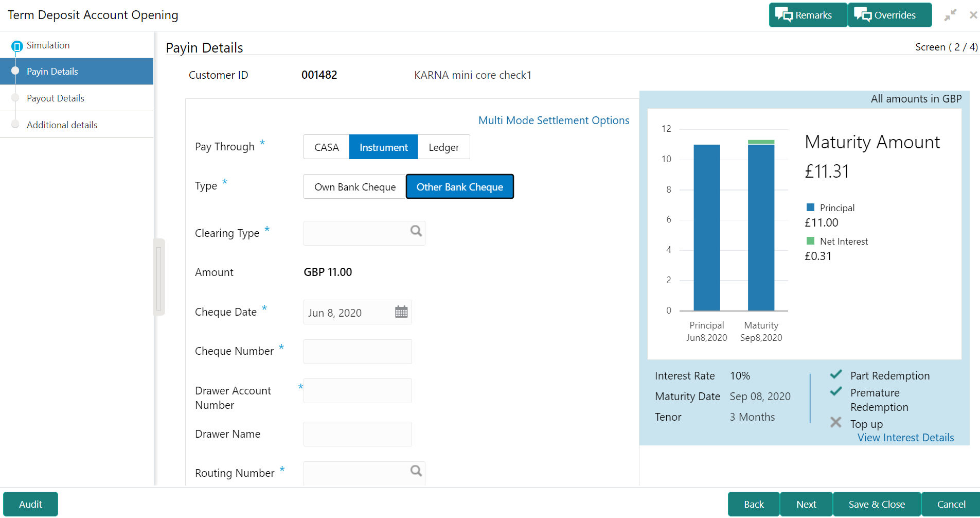The image size is (980, 518).
Task: Open View Interest Details link
Action: pyautogui.click(x=905, y=438)
